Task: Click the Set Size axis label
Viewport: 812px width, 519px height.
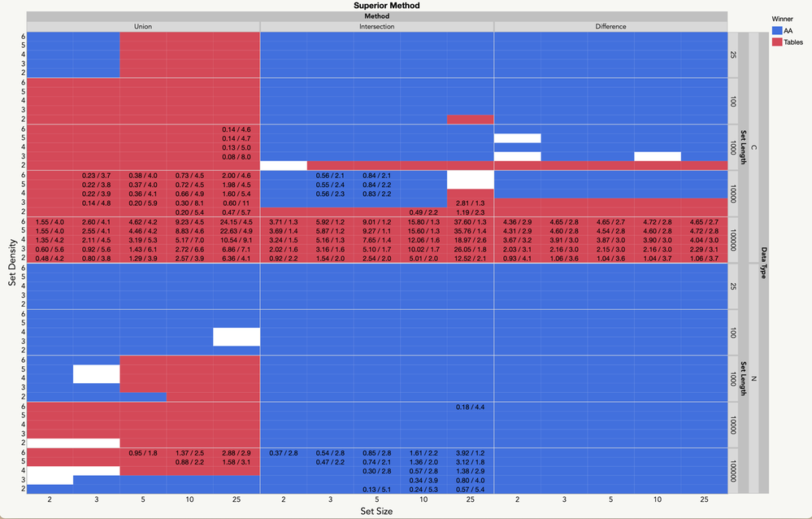Action: pyautogui.click(x=376, y=511)
